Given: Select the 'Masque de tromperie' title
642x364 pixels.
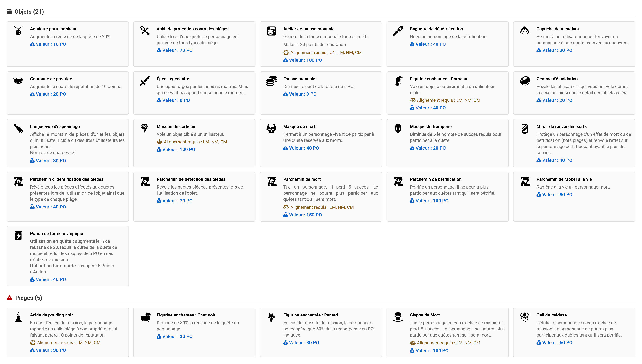Looking at the screenshot, I should click(431, 126).
